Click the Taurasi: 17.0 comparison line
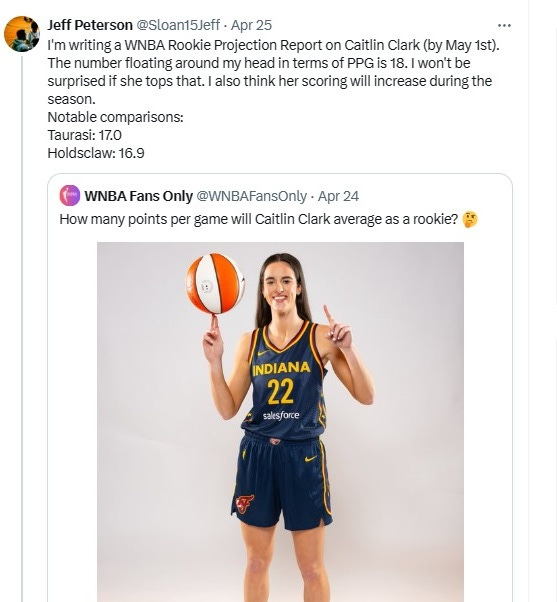Viewport: 557px width, 602px height. (84, 135)
